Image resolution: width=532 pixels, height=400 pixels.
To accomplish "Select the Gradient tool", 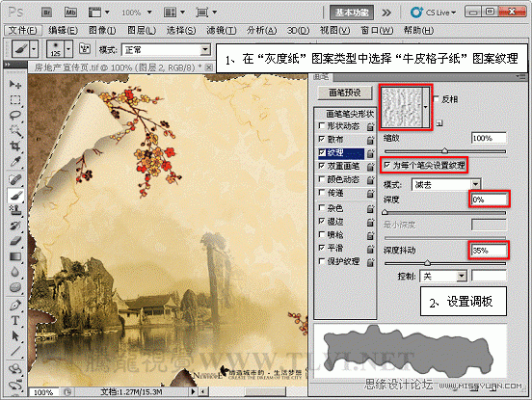I will [14, 256].
